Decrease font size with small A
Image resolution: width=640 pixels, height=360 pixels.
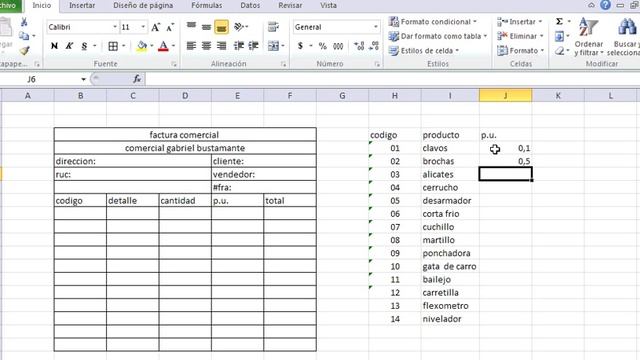click(x=170, y=27)
